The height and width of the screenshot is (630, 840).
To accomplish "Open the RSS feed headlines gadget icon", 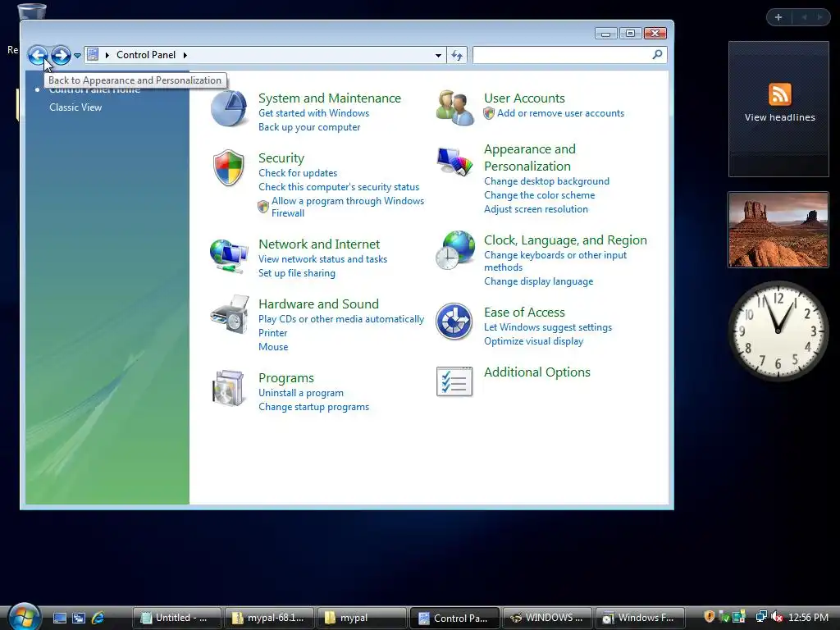I will [x=779, y=94].
